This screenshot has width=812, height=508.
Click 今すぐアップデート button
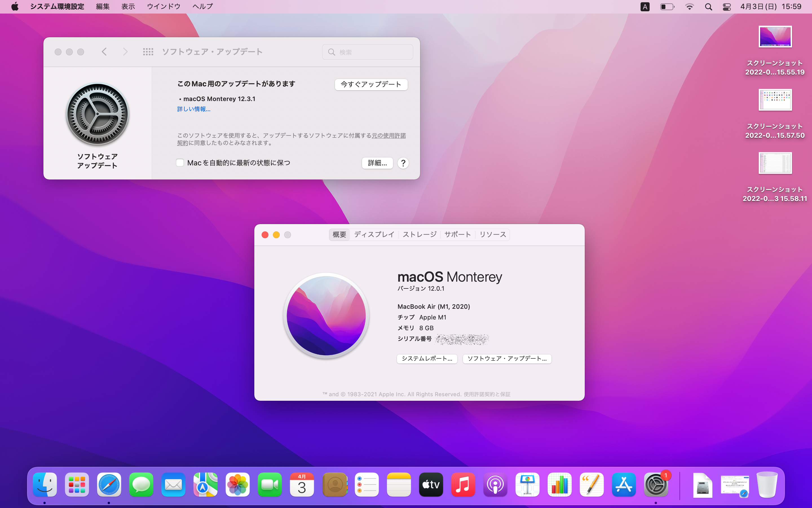[371, 84]
